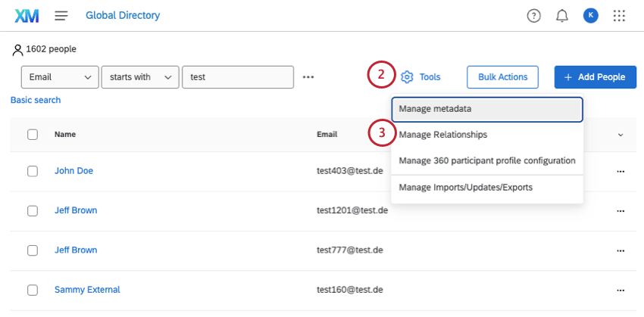
Task: Check the John Doe row checkbox
Action: click(x=33, y=171)
